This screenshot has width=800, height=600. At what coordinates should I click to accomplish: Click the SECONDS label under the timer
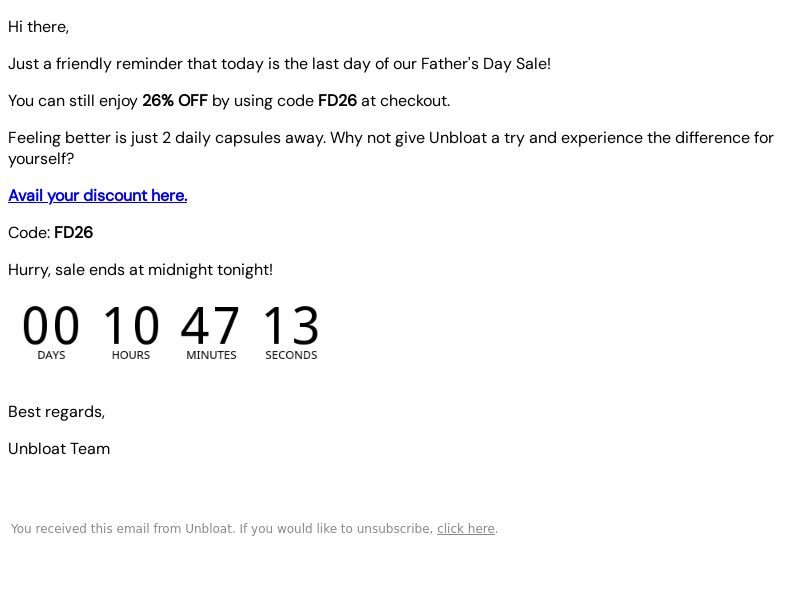coord(291,355)
